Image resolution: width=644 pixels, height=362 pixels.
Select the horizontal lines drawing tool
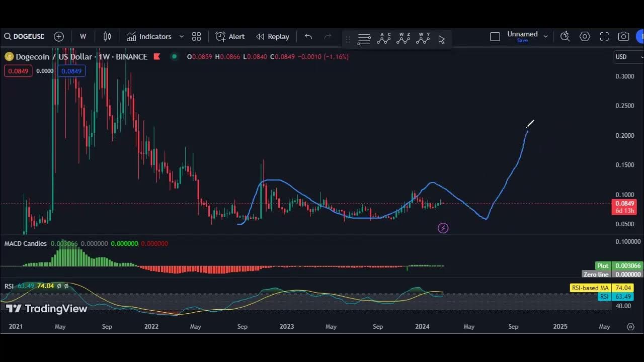tap(364, 39)
